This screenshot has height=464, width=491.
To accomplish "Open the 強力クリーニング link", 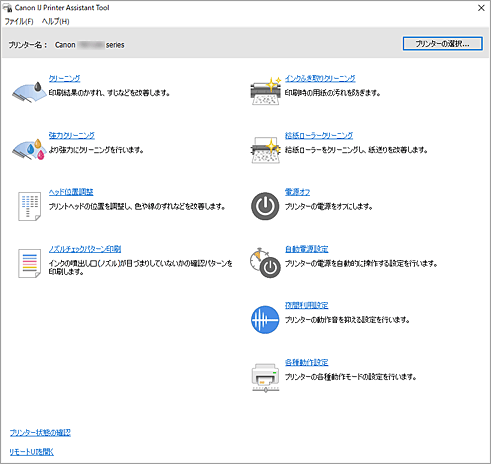I will 72,135.
